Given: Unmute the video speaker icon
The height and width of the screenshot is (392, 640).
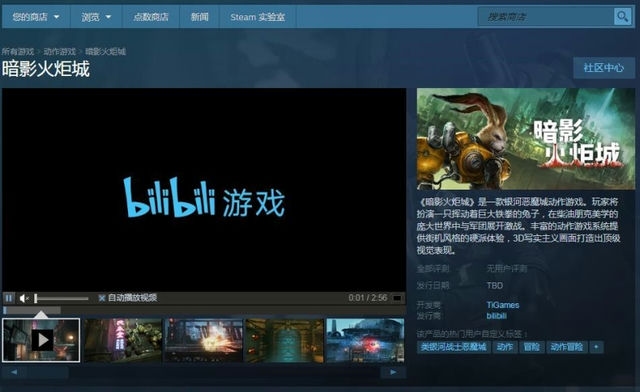Looking at the screenshot, I should click(x=24, y=298).
